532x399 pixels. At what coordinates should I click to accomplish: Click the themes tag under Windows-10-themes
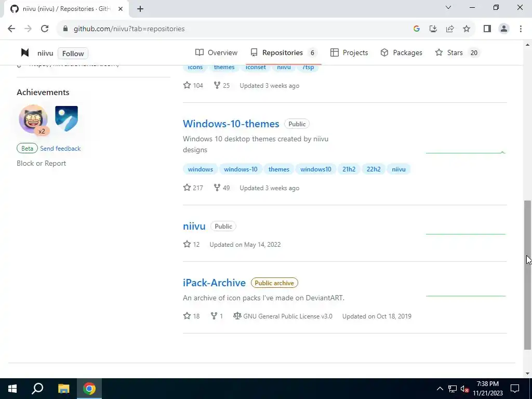point(279,169)
